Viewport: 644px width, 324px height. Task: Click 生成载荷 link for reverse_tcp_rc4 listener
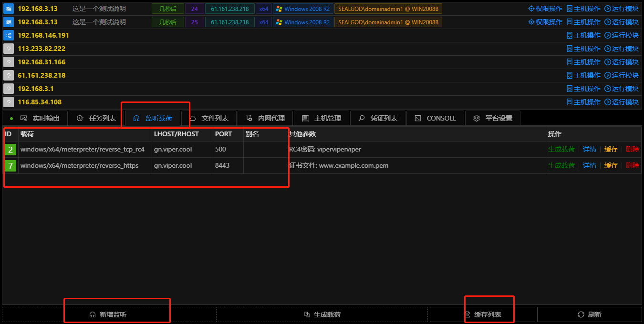(561, 149)
